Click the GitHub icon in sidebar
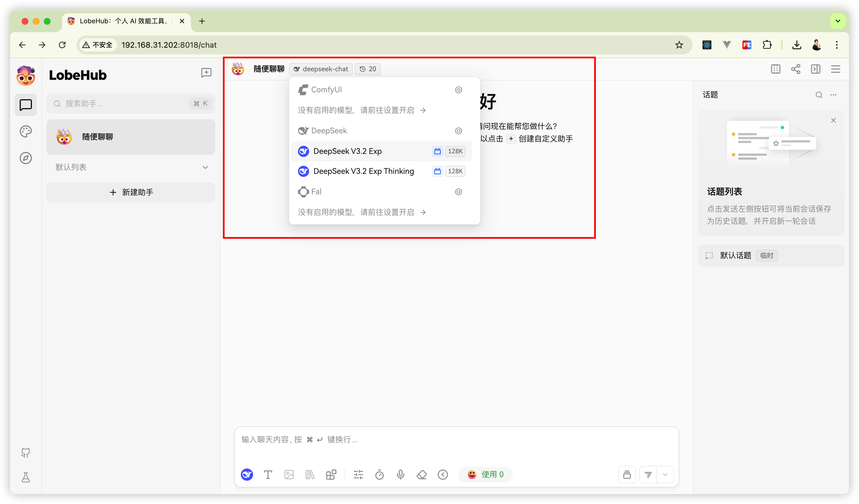 26,453
